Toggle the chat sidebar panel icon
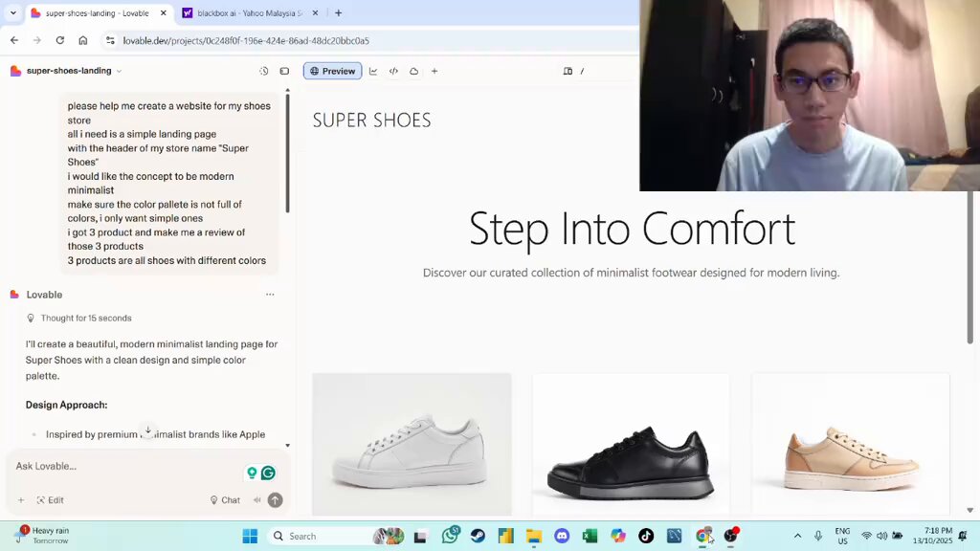Image resolution: width=980 pixels, height=551 pixels. [x=284, y=71]
